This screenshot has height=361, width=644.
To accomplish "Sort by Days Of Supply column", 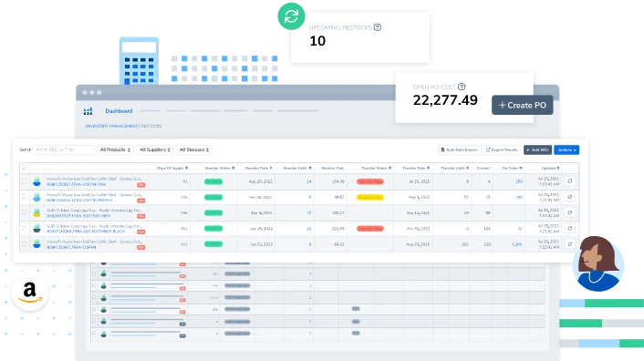I will click(x=172, y=168).
